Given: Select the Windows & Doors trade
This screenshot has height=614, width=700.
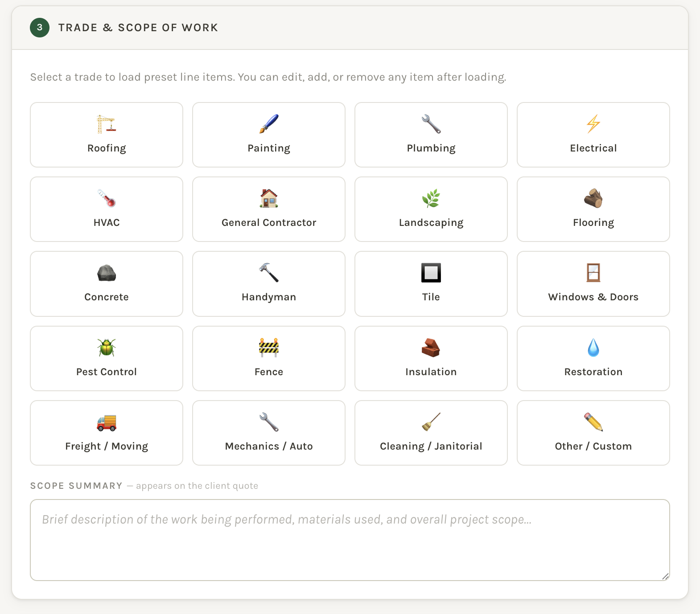Looking at the screenshot, I should 593,284.
